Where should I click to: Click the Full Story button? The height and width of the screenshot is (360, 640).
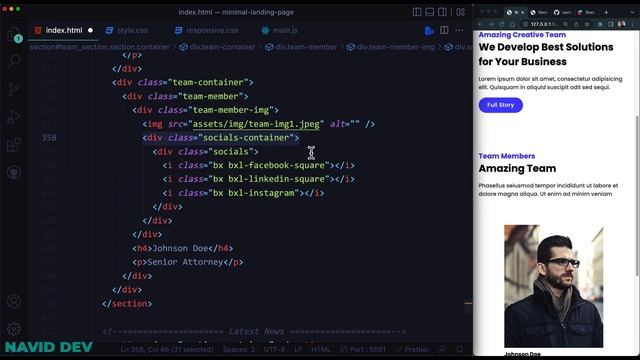click(500, 105)
